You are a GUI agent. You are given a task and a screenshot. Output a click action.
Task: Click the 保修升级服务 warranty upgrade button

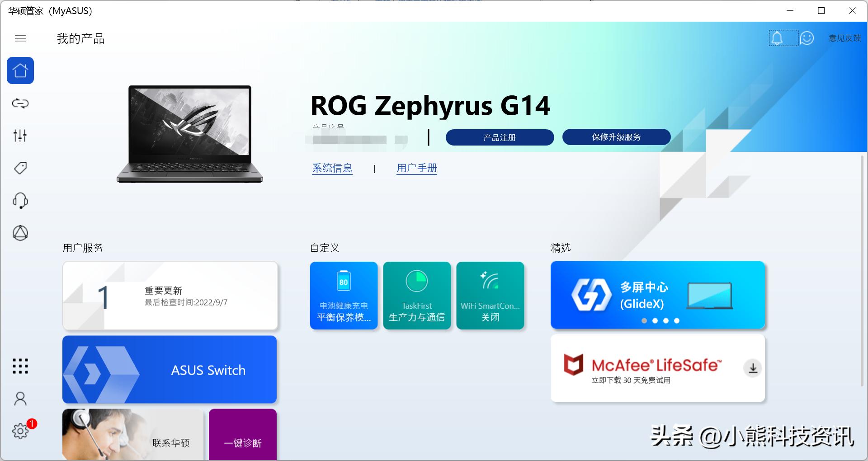(x=616, y=137)
